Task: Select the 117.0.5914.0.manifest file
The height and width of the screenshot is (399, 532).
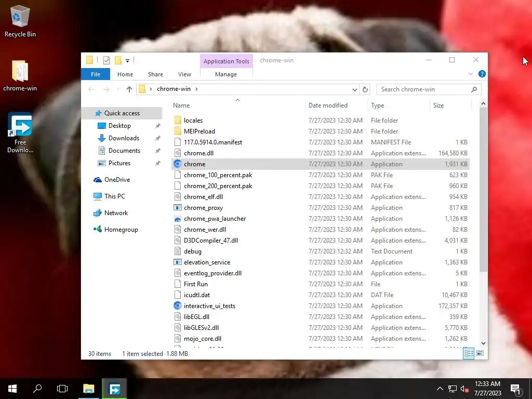Action: 212,142
